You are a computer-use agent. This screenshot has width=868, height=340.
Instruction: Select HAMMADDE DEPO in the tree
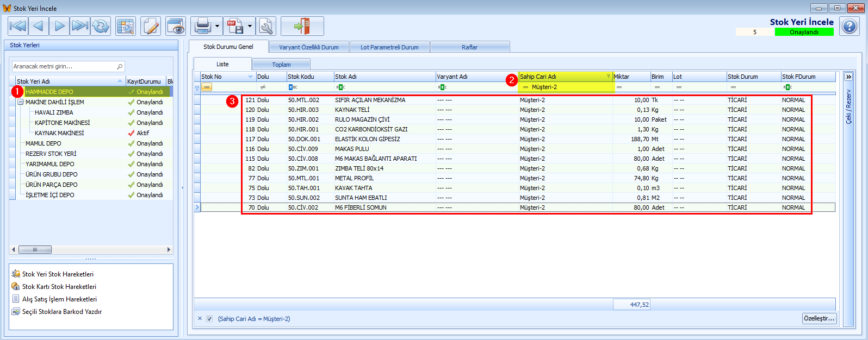pyautogui.click(x=49, y=92)
